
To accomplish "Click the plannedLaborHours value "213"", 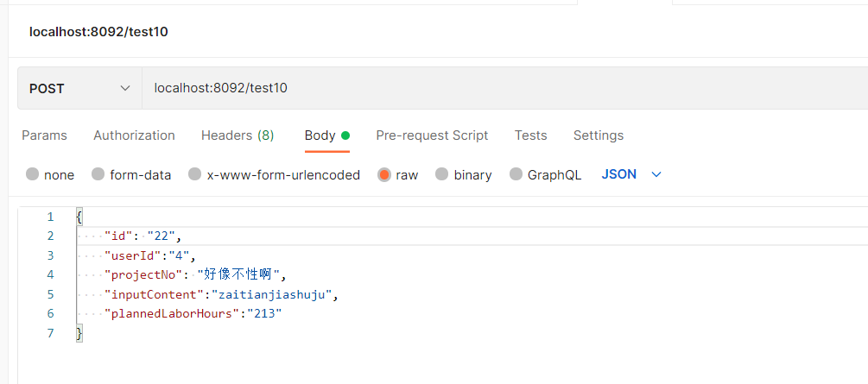I will tap(264, 313).
